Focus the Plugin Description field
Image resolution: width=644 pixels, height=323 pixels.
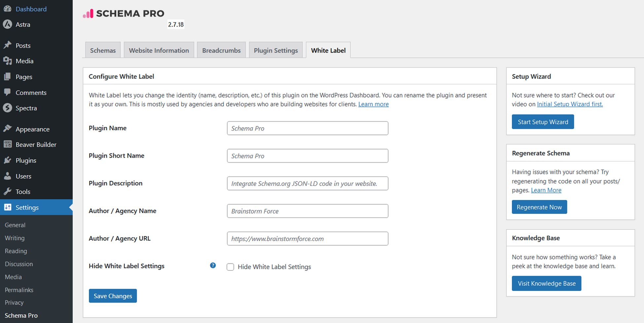(x=307, y=183)
